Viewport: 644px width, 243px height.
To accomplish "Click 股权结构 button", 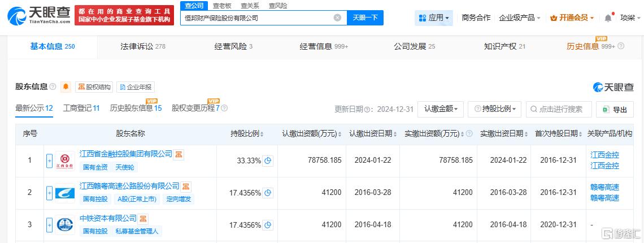I will click(94, 87).
